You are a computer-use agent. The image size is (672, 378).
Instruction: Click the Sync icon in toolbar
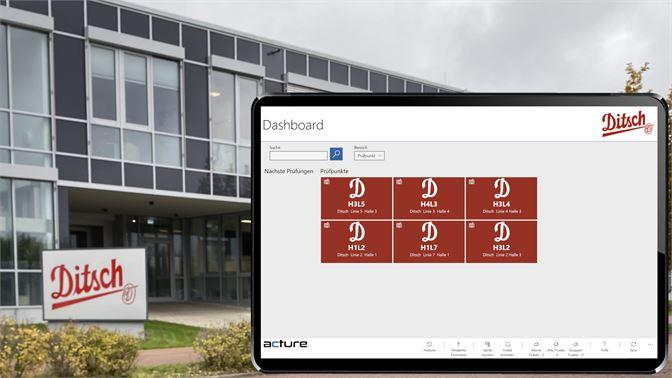(633, 344)
